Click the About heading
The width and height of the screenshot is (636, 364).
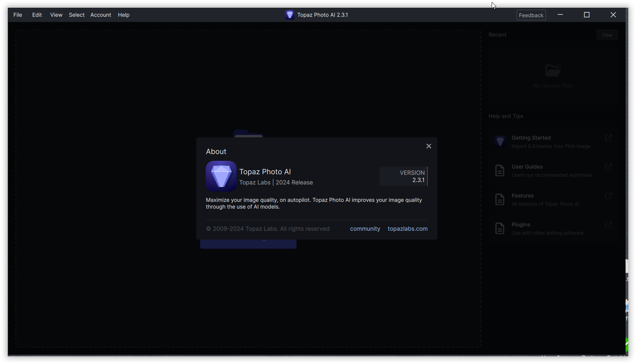coord(216,152)
